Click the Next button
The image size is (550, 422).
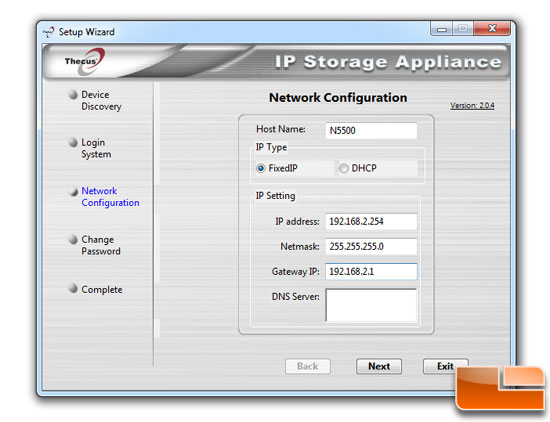(x=379, y=366)
